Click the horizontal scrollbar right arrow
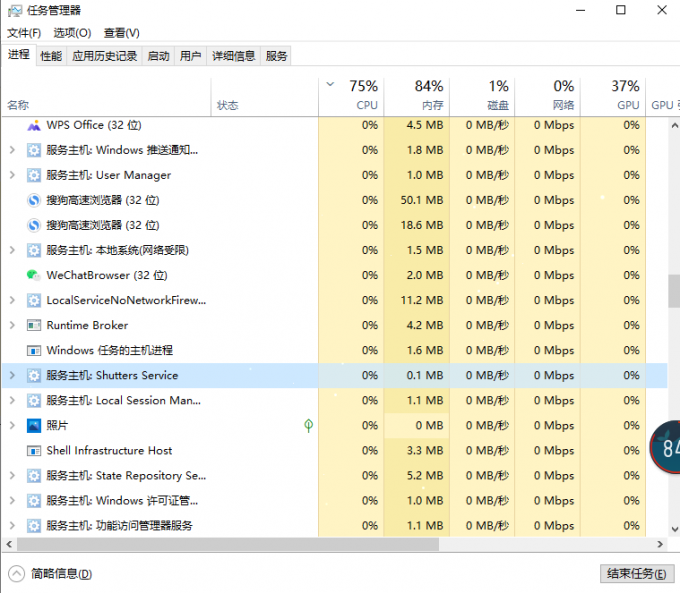This screenshot has height=593, width=680. [x=660, y=544]
